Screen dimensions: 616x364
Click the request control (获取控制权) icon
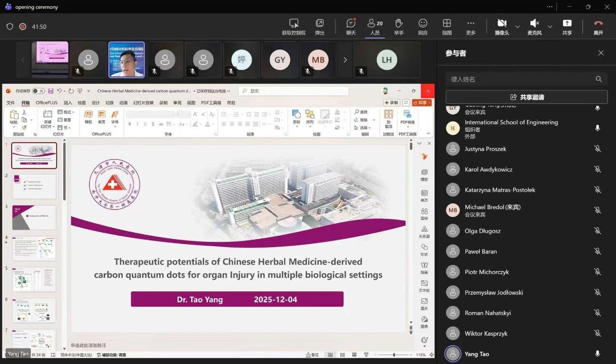(294, 26)
